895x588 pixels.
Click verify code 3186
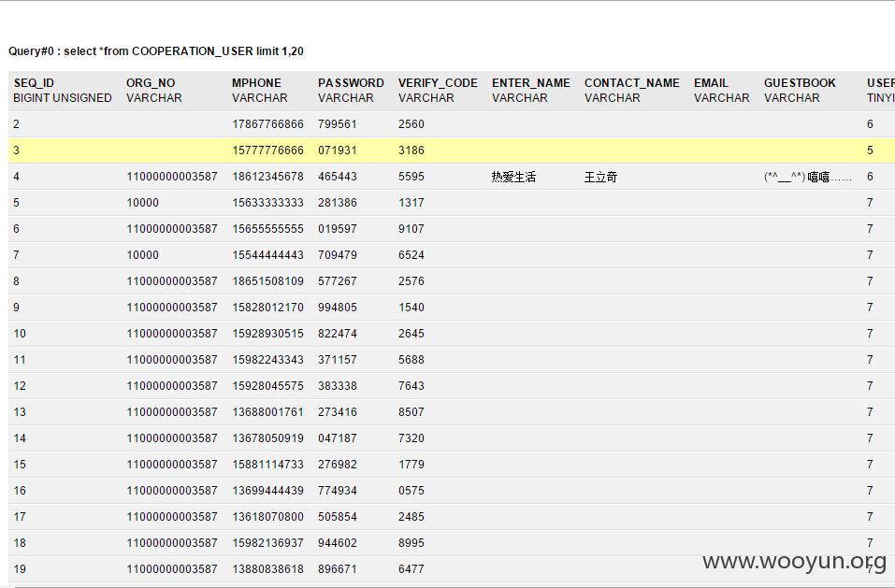point(411,150)
